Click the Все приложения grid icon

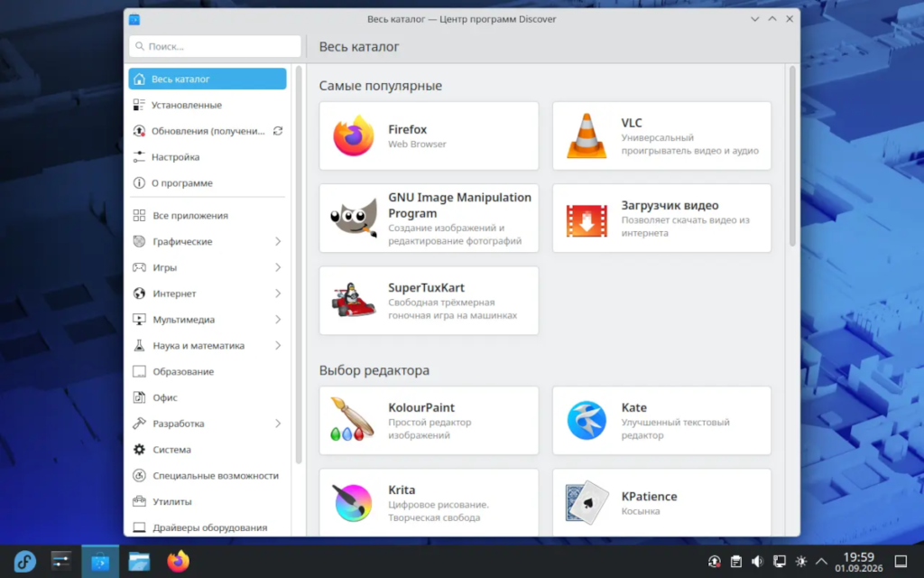[x=139, y=215]
